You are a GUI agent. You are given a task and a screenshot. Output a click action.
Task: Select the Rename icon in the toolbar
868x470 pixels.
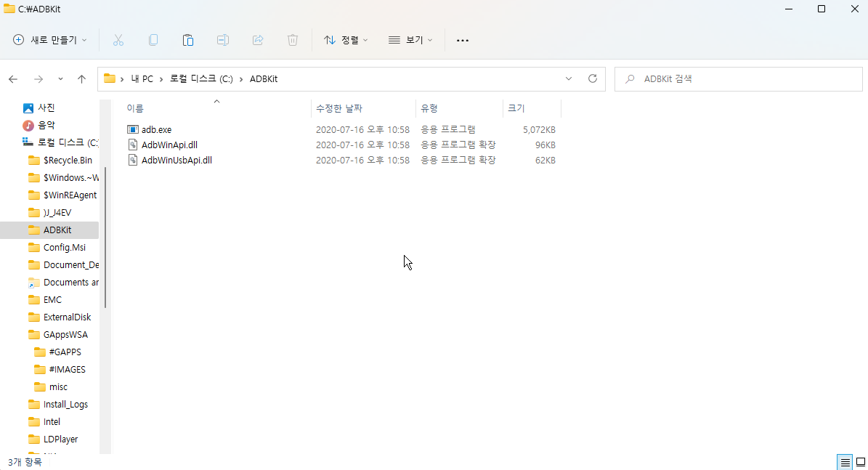[x=222, y=40]
